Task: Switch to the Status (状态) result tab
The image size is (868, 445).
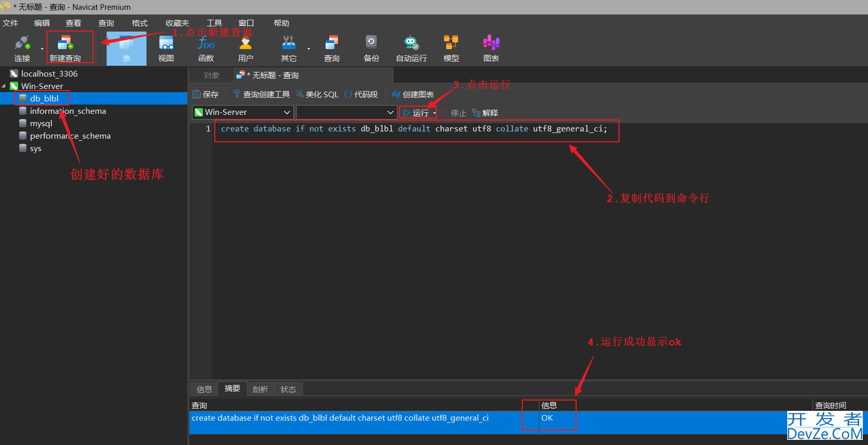Action: click(x=288, y=389)
